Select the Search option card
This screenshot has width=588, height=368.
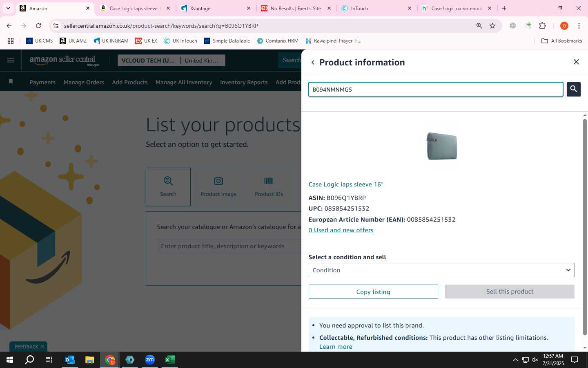[x=168, y=186]
